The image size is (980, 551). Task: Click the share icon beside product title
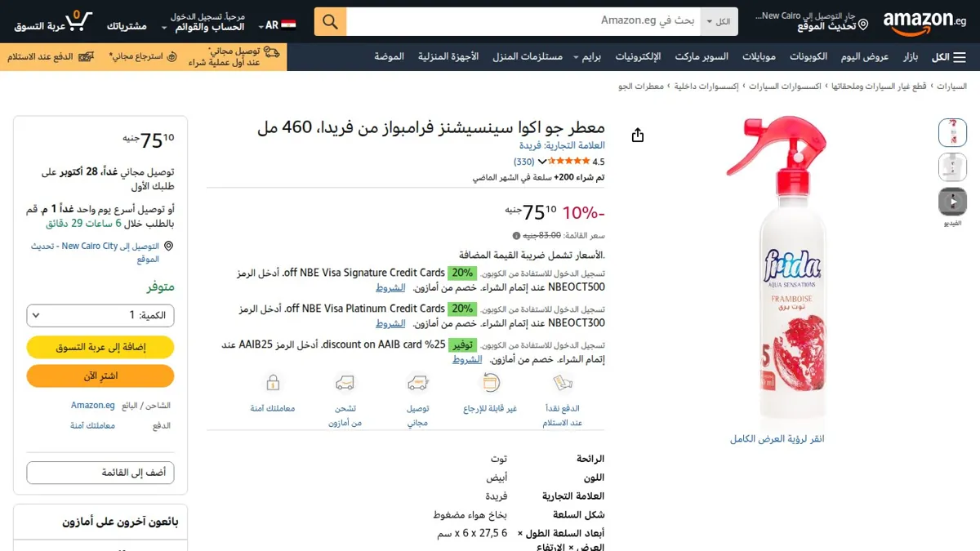639,136
